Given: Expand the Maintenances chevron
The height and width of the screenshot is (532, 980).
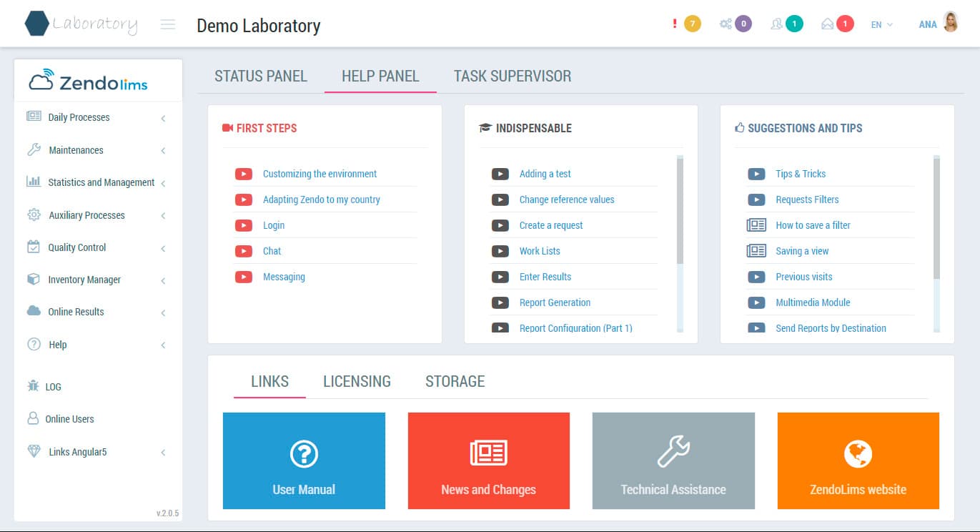Looking at the screenshot, I should [163, 151].
